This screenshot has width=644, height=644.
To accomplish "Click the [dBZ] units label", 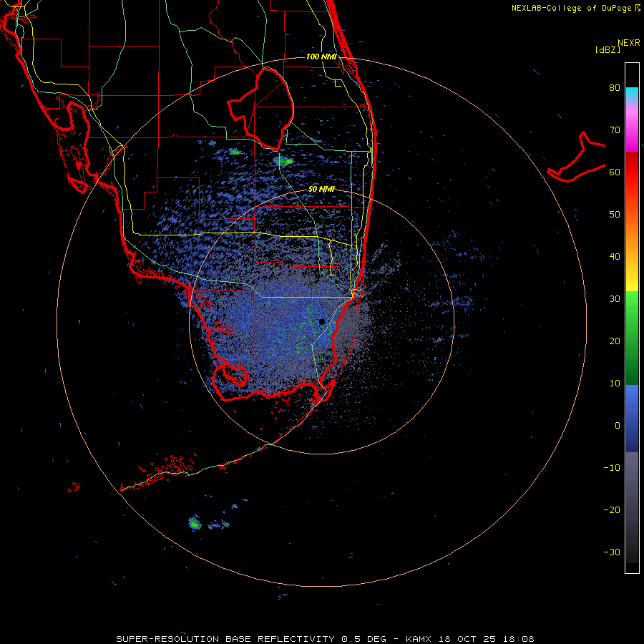I will (x=608, y=50).
